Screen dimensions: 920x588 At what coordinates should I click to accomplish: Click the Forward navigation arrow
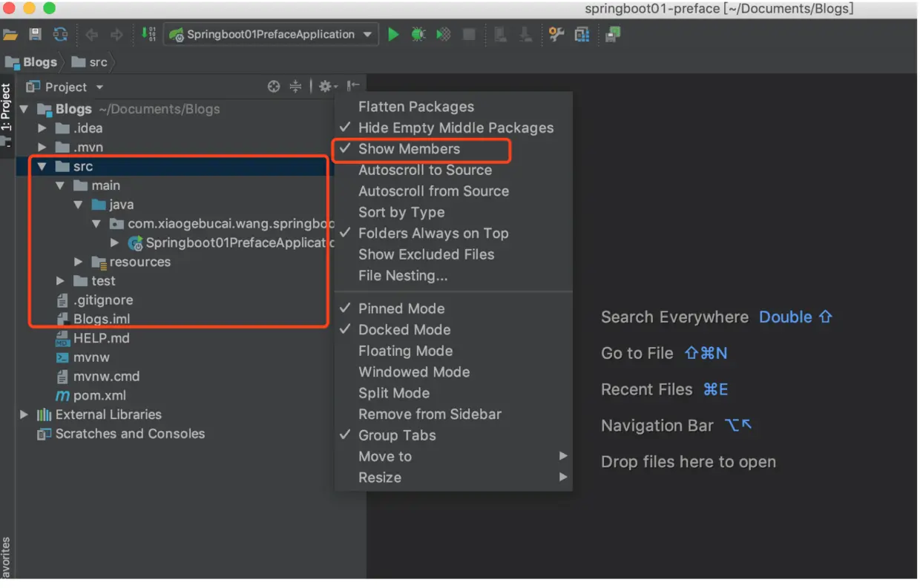coord(116,34)
